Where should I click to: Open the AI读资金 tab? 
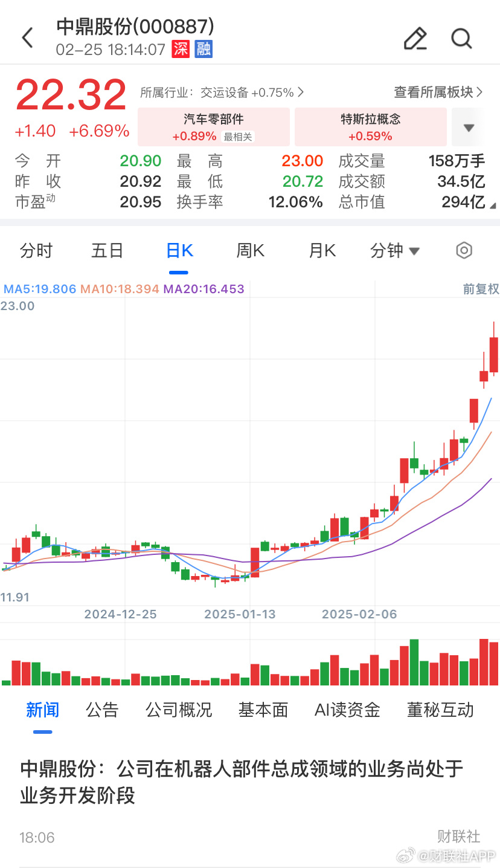[347, 710]
